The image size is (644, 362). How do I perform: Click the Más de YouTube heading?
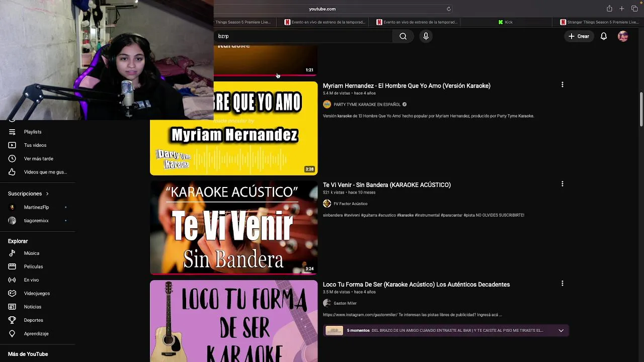(x=28, y=354)
